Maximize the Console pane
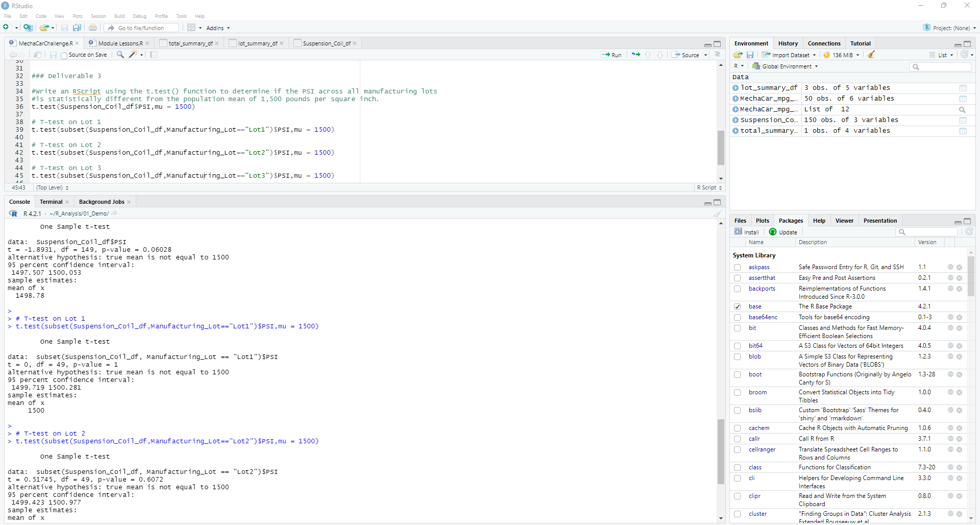Screen dimensions: 980x525 [x=717, y=202]
